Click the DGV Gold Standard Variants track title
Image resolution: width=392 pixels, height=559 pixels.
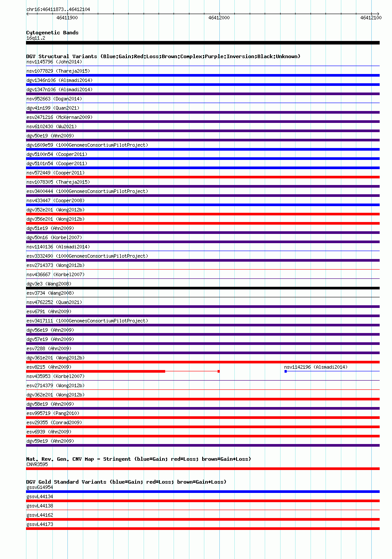(x=126, y=482)
